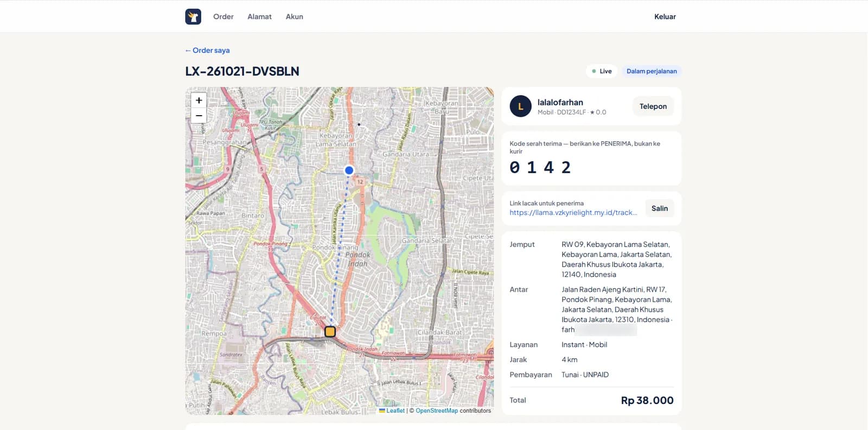Select the blue courier location marker

(x=349, y=170)
